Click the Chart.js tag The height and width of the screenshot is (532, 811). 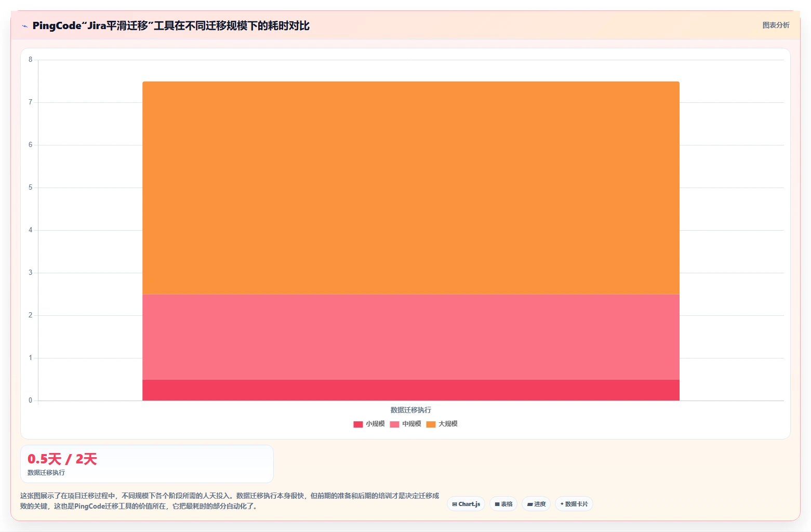(x=466, y=504)
